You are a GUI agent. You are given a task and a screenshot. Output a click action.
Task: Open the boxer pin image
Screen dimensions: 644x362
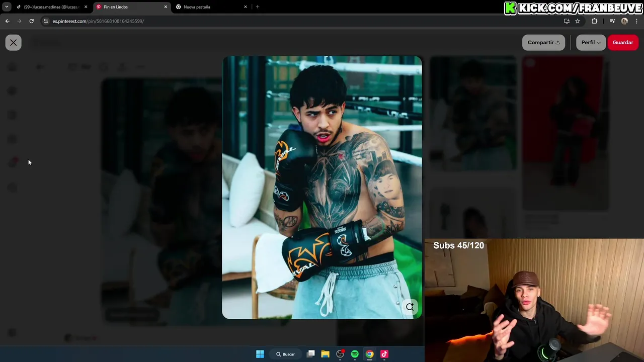coord(322,187)
